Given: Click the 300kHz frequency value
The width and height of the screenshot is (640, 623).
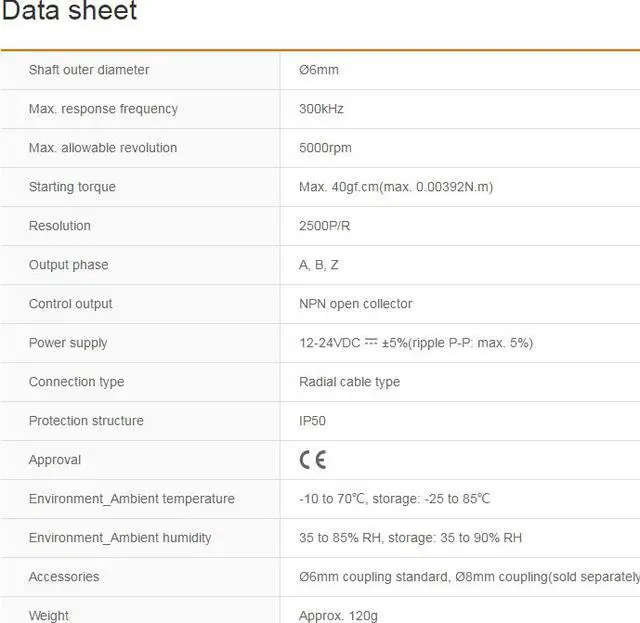Looking at the screenshot, I should 321,109.
